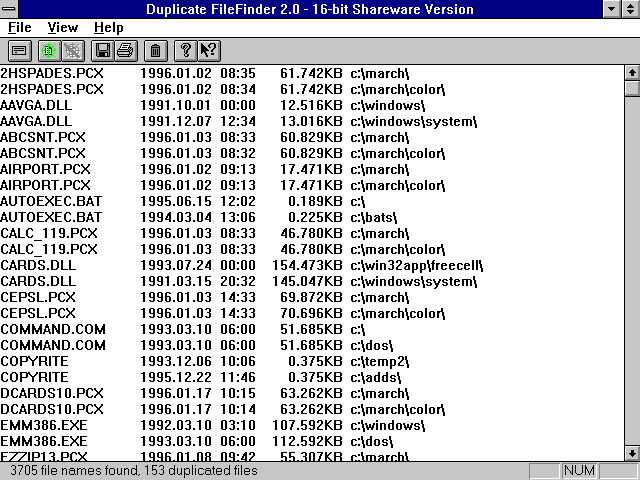Viewport: 640px width, 480px height.
Task: Click the first toolbar options card icon
Action: [20, 49]
